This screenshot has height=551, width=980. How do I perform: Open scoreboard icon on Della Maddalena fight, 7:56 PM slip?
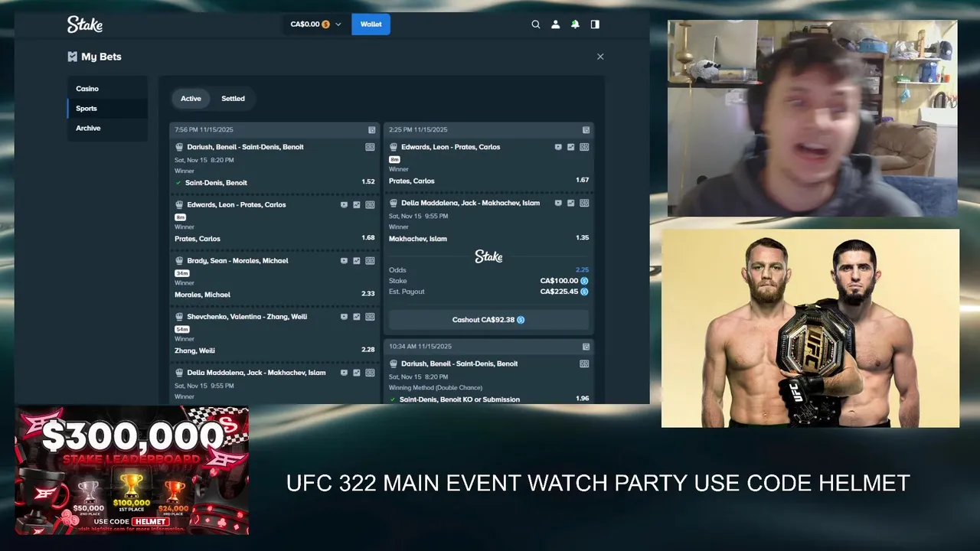370,373
